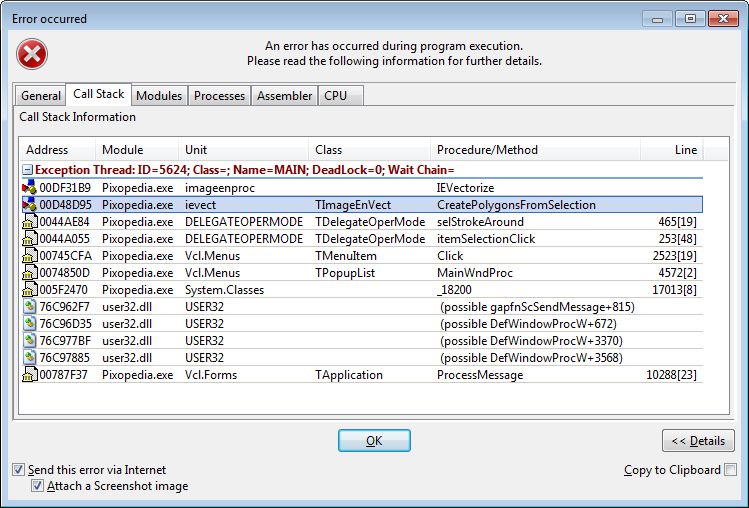749x508 pixels.
Task: Click the _18200 procedure cell
Action: 454,290
